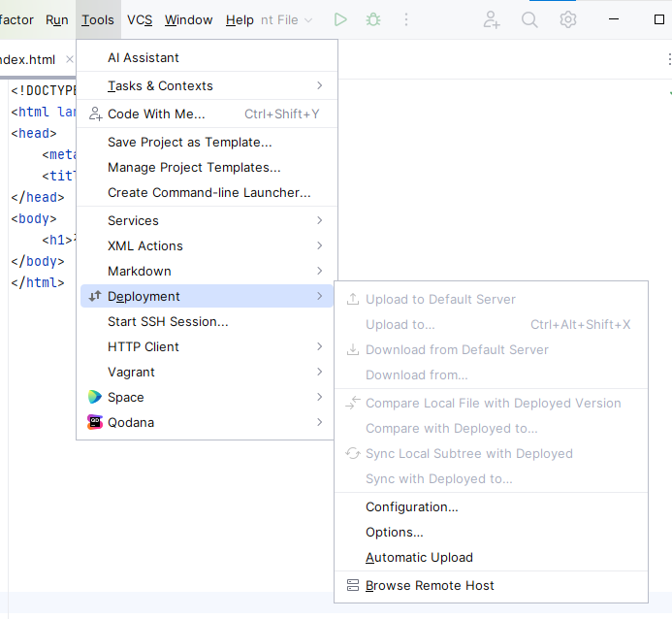Click the </html> closing tag line
672x619 pixels.
point(38,283)
